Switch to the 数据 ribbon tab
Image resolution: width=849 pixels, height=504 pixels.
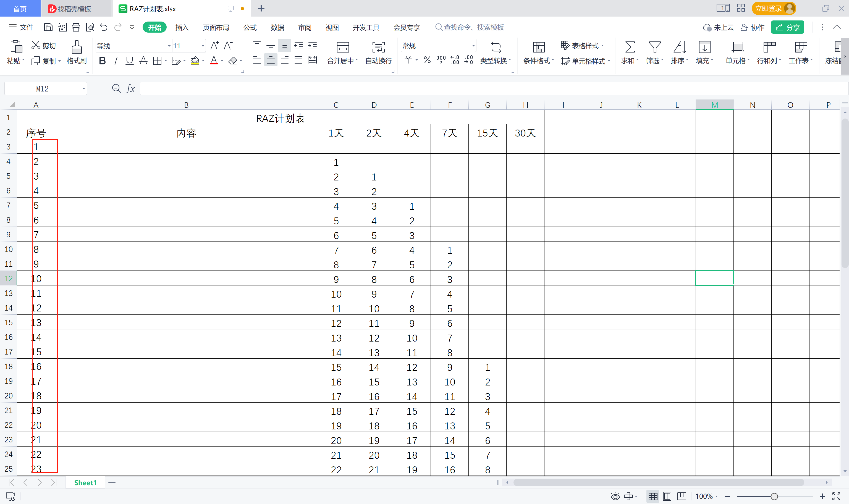point(277,27)
